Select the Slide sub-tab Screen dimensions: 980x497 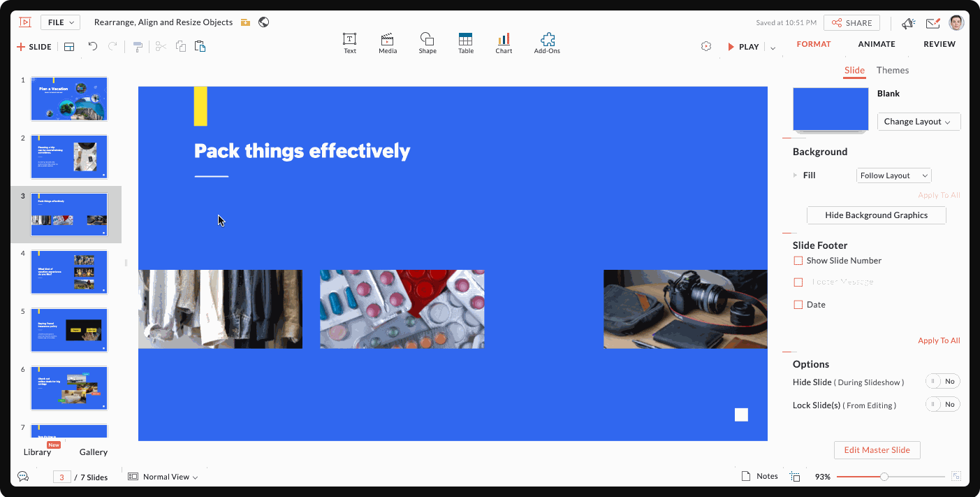[854, 70]
